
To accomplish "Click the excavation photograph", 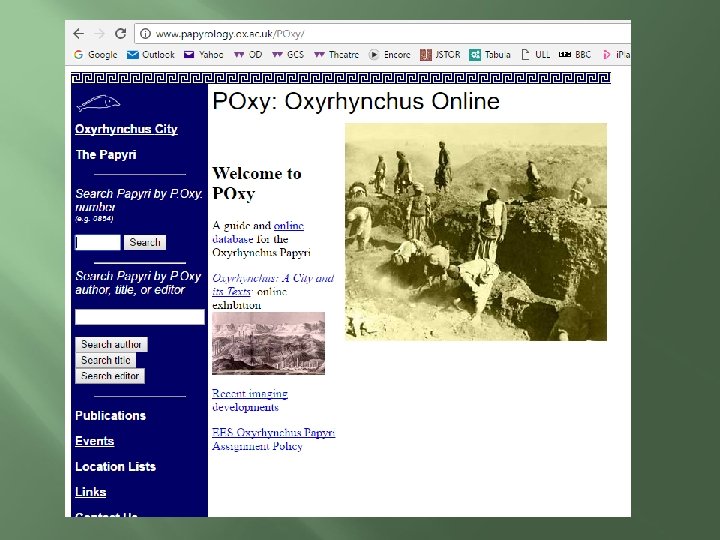I will click(x=476, y=232).
